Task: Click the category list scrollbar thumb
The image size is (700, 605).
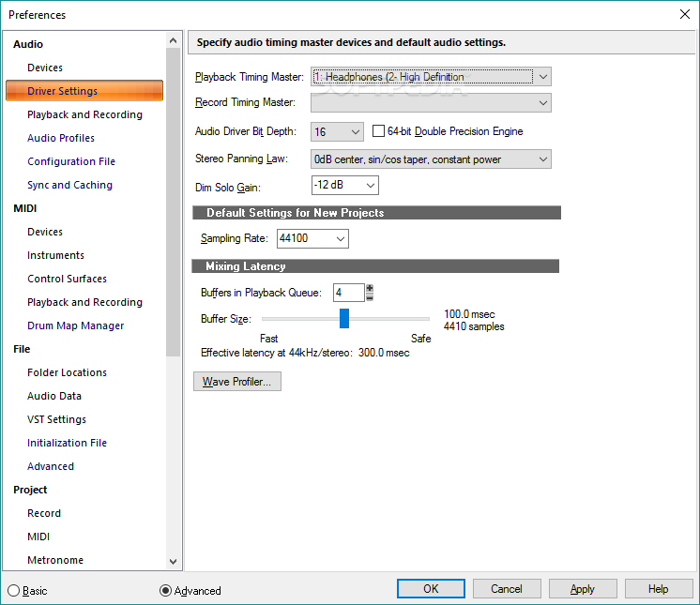Action: click(173, 202)
